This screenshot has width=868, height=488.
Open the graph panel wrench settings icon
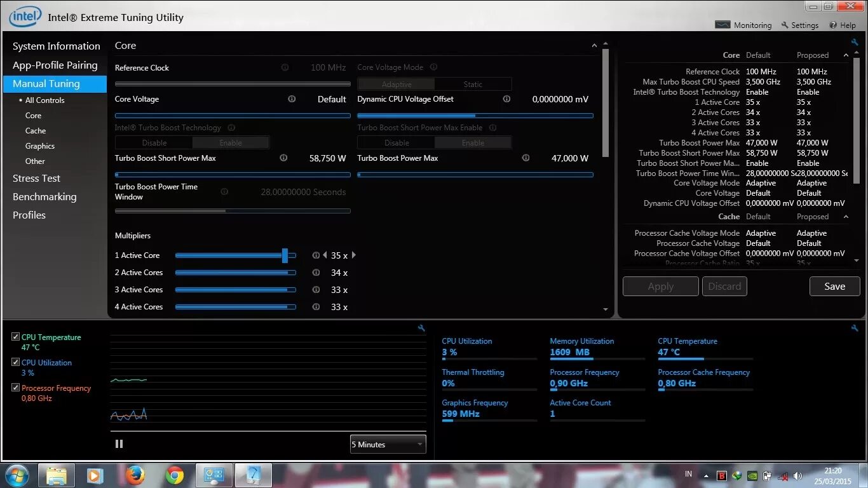tap(421, 328)
